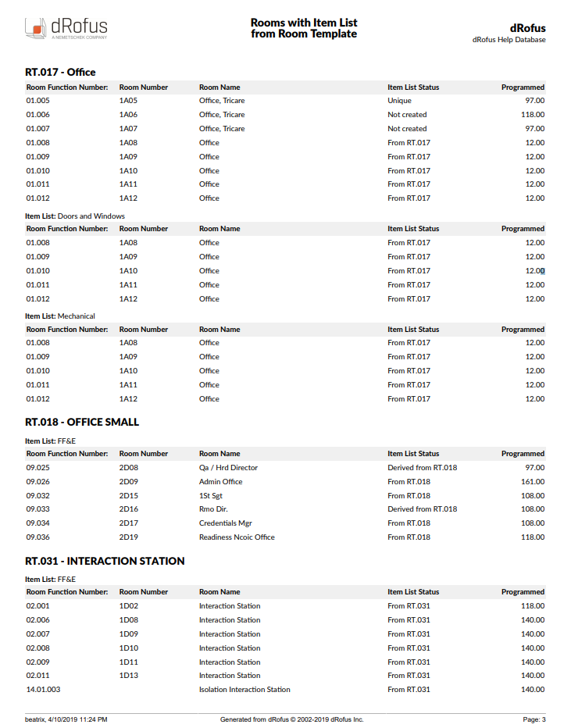571x728 pixels.
Task: Click the report title 'Rooms with Item List'
Action: click(x=304, y=23)
